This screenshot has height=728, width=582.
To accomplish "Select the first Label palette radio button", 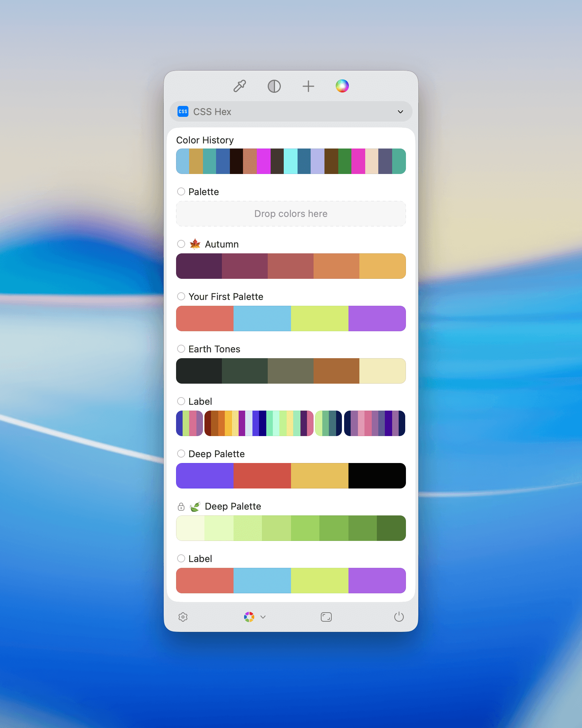I will 181,401.
